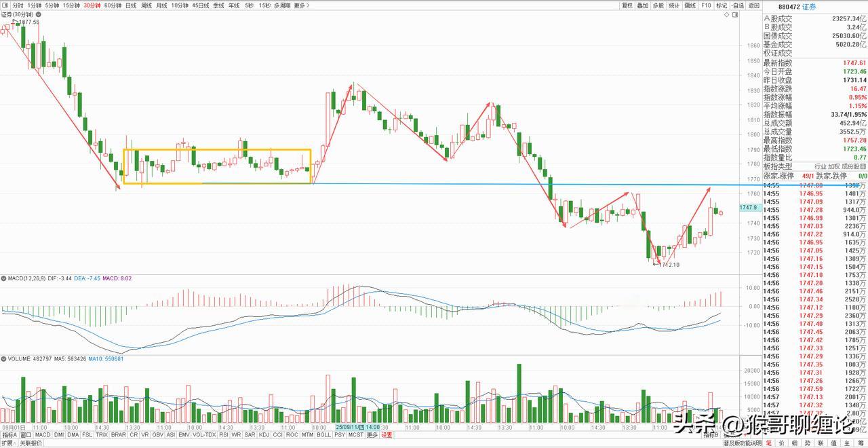868x448 pixels.
Task: Select the BOLL indicator tab
Action: pos(323,434)
